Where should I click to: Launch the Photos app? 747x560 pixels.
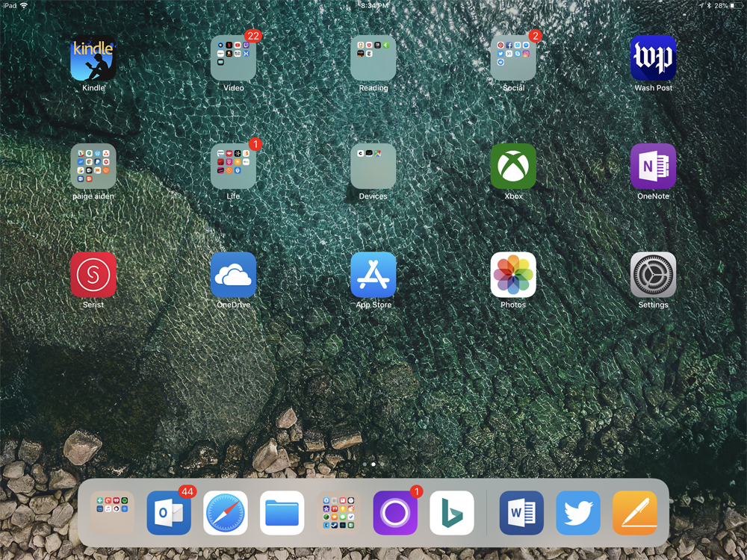513,275
